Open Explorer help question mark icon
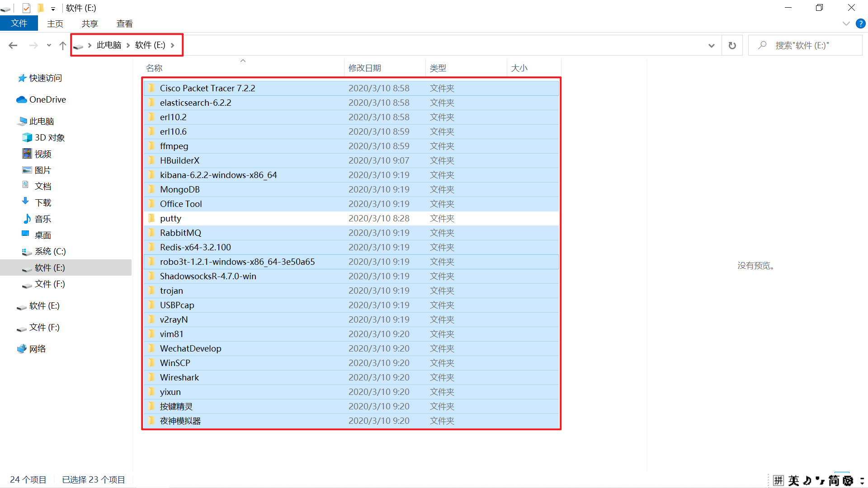 861,23
